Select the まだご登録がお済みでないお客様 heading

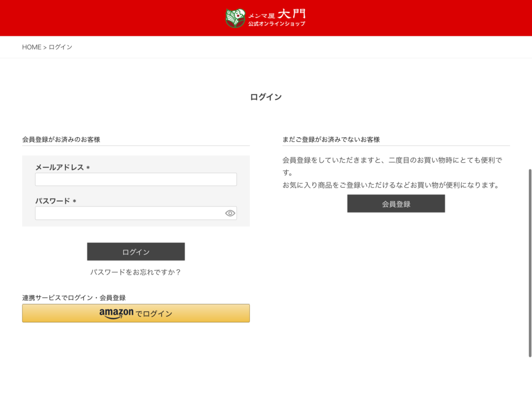(331, 139)
